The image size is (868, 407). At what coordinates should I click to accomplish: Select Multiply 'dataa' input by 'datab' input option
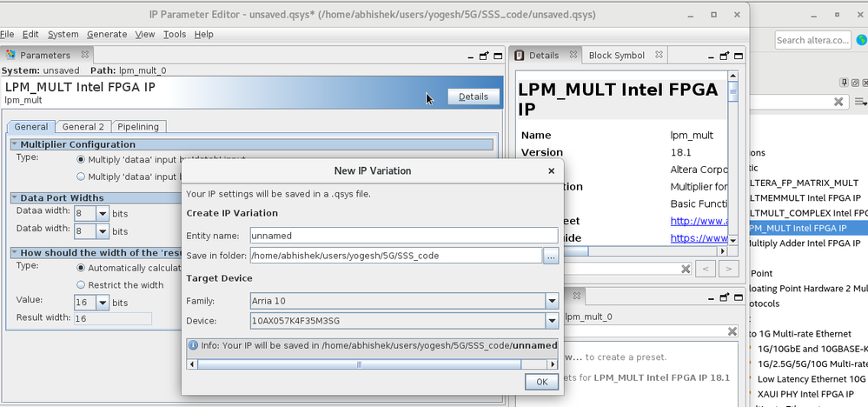[81, 159]
